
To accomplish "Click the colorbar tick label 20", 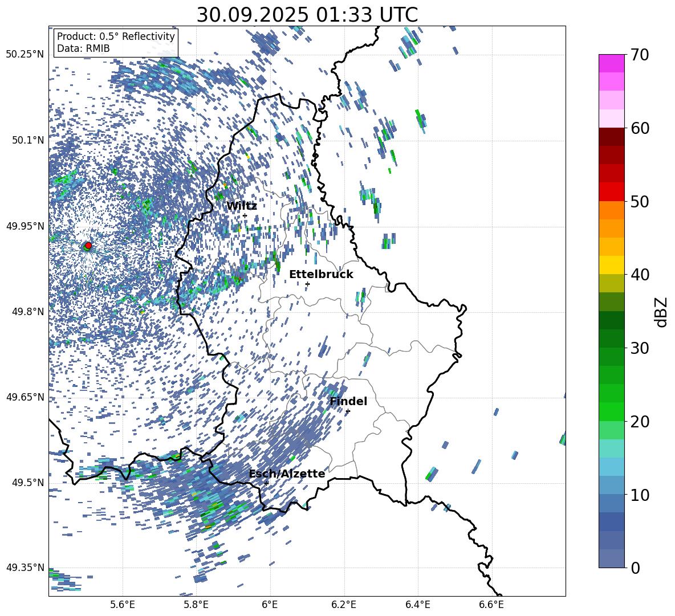I will [640, 421].
